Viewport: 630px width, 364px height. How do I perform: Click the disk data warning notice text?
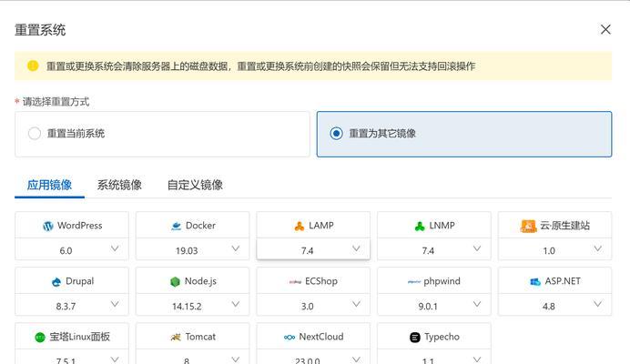pos(260,66)
